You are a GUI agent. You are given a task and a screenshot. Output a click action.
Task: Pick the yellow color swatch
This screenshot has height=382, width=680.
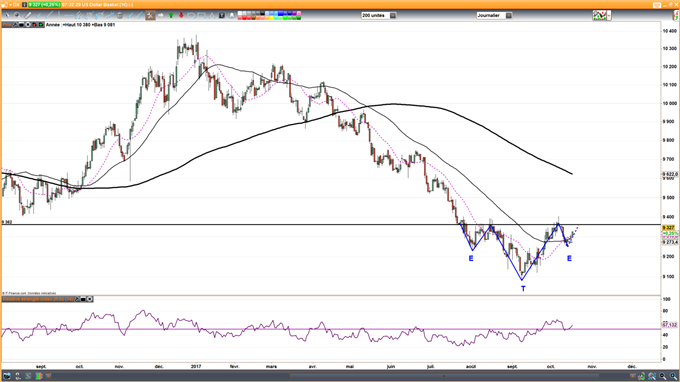click(x=271, y=18)
